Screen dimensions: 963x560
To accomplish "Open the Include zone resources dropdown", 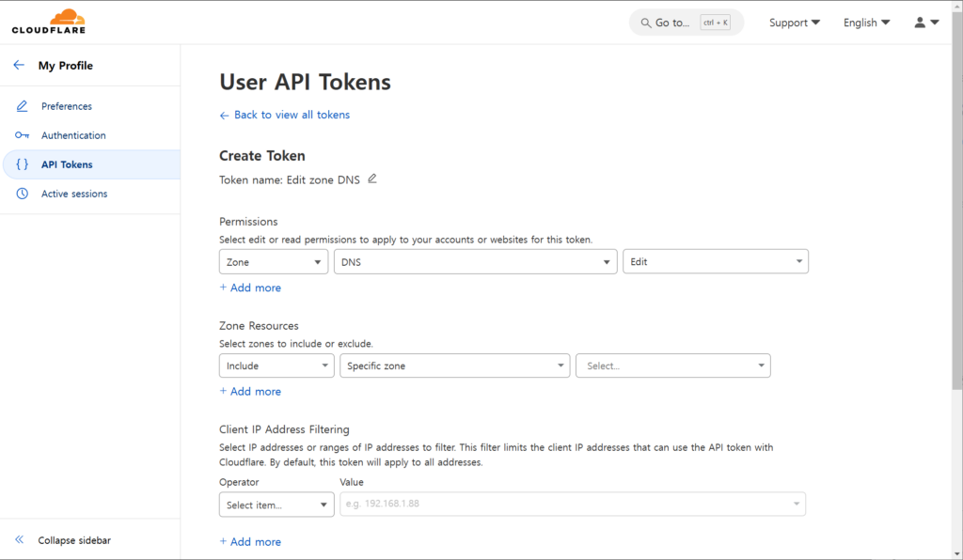I will click(276, 366).
